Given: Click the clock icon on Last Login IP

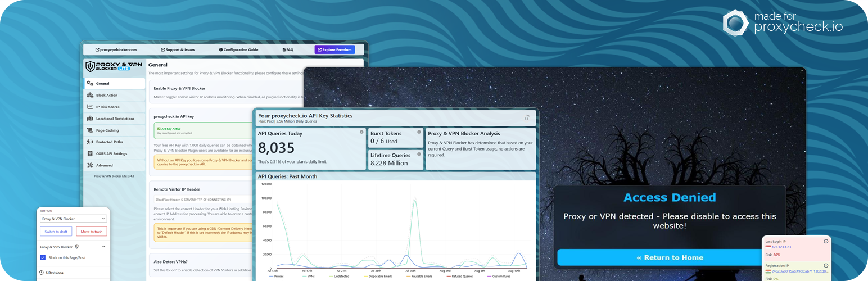Looking at the screenshot, I should pyautogui.click(x=826, y=241).
